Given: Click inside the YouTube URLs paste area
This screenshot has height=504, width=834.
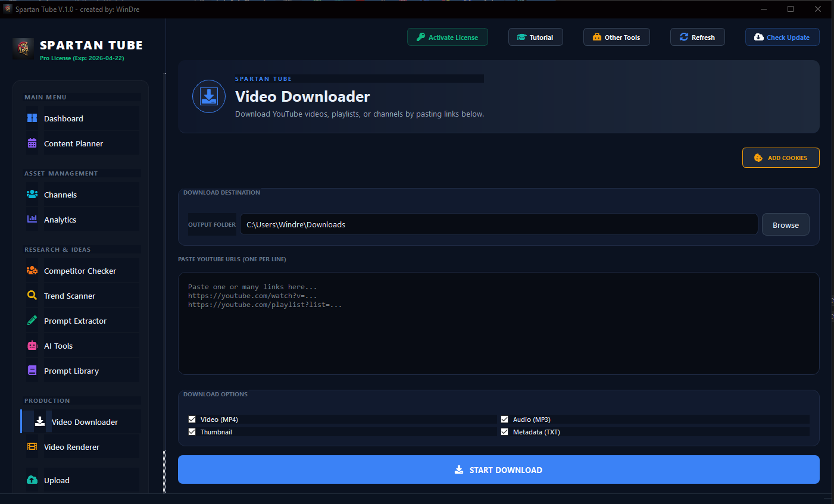Looking at the screenshot, I should (x=498, y=323).
